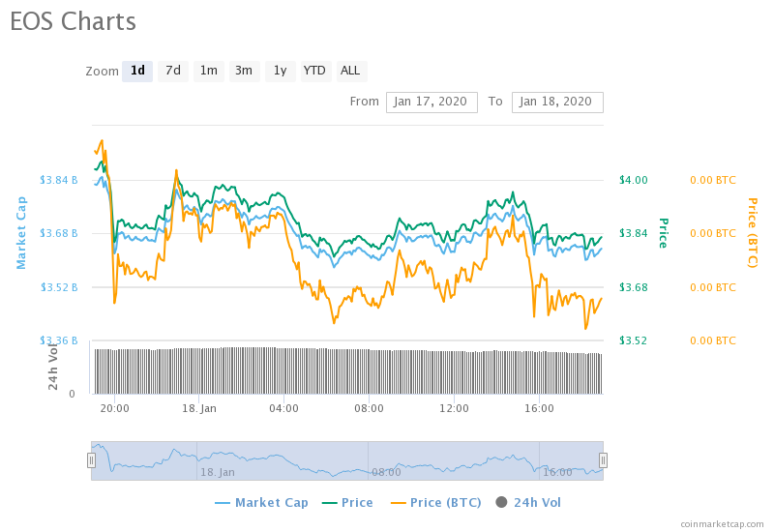
Task: Click the 18. Jan main axis label
Action: tap(199, 408)
